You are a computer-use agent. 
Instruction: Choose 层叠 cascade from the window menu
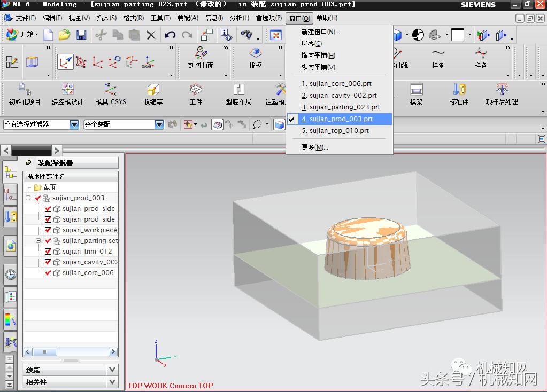tap(311, 44)
